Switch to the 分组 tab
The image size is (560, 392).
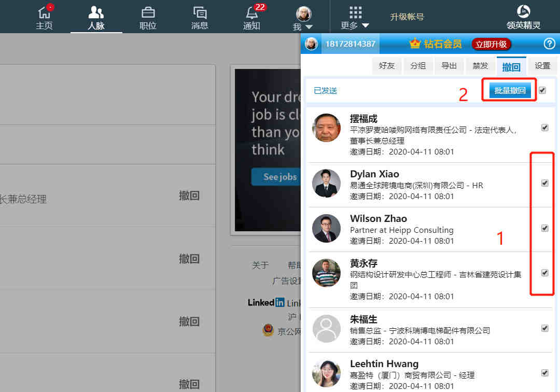418,66
